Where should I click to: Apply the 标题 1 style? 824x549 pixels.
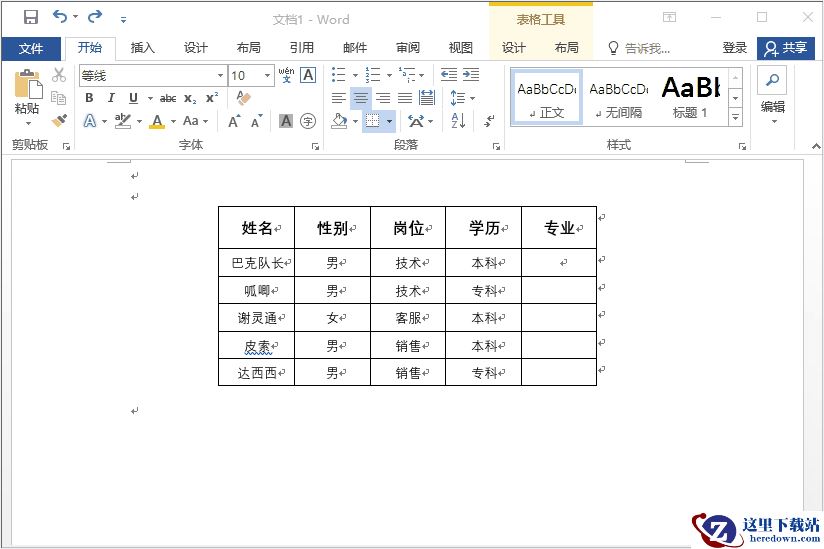(691, 98)
